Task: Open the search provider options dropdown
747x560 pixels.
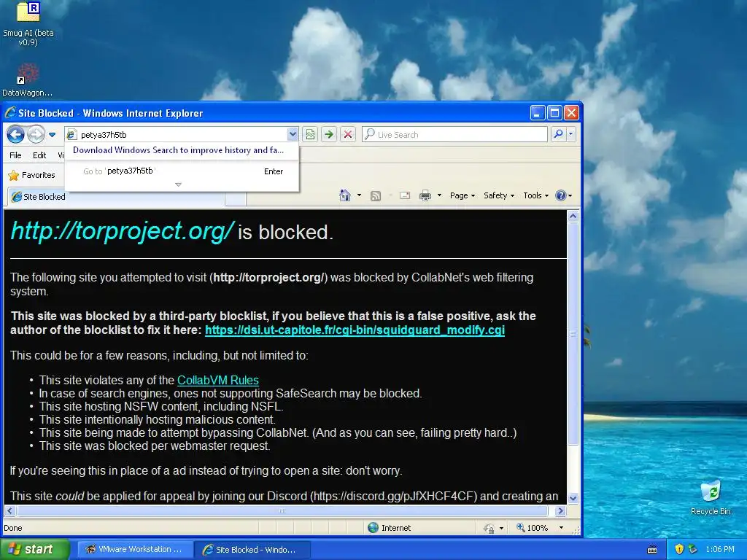Action: tap(570, 135)
